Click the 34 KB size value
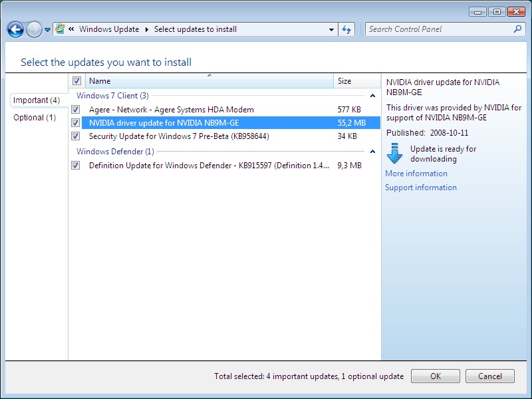This screenshot has height=399, width=532. click(347, 136)
